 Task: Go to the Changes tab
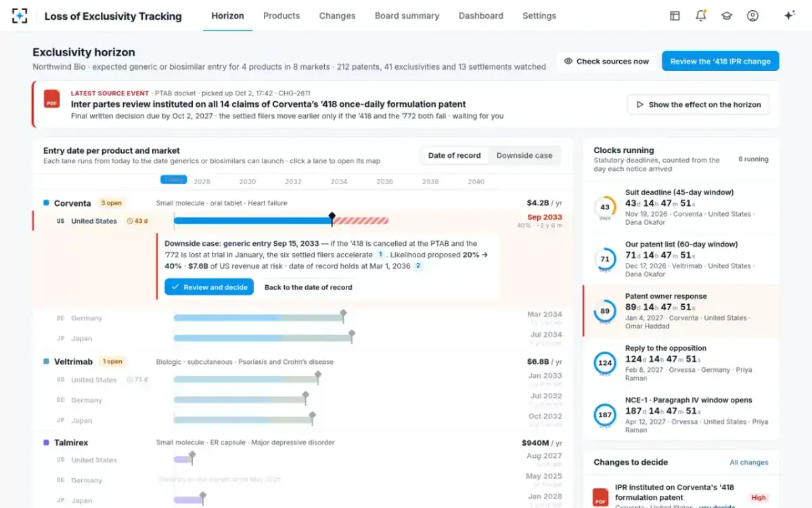click(x=337, y=16)
